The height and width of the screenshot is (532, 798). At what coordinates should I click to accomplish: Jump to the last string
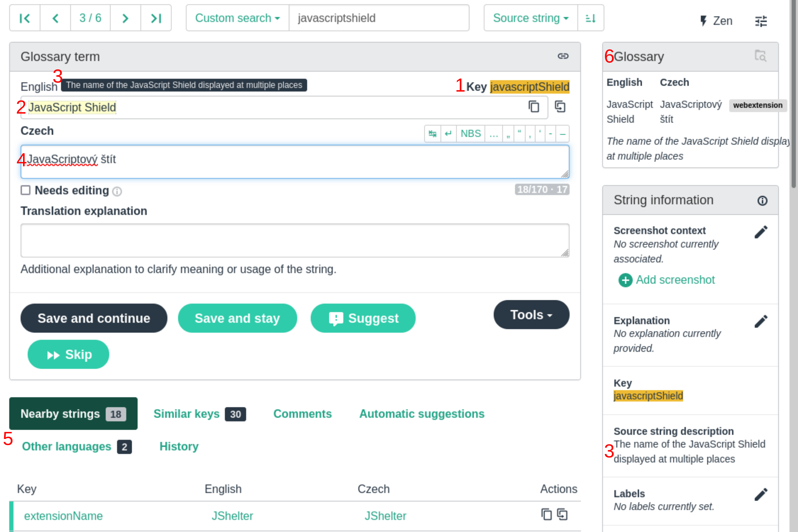click(156, 18)
